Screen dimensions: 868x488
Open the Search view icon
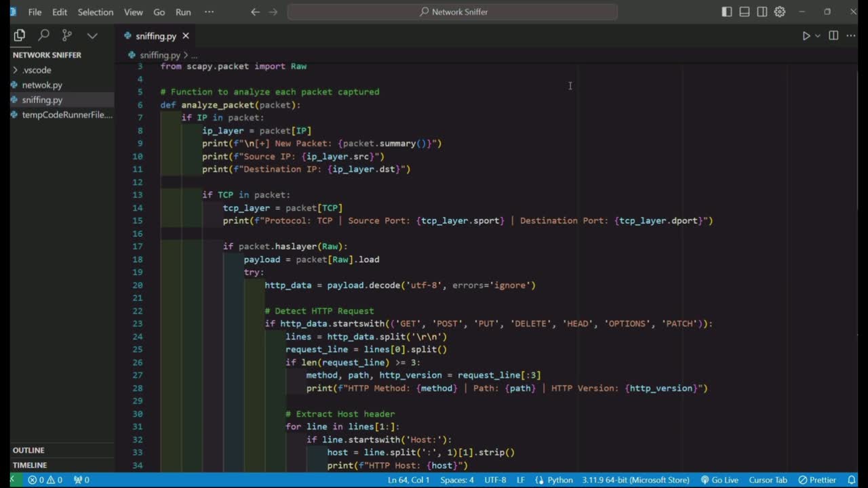43,35
